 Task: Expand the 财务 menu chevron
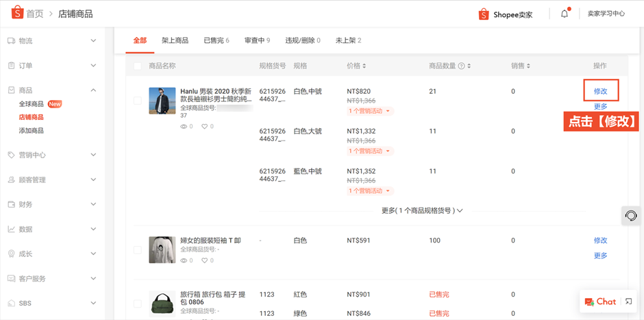pyautogui.click(x=93, y=204)
